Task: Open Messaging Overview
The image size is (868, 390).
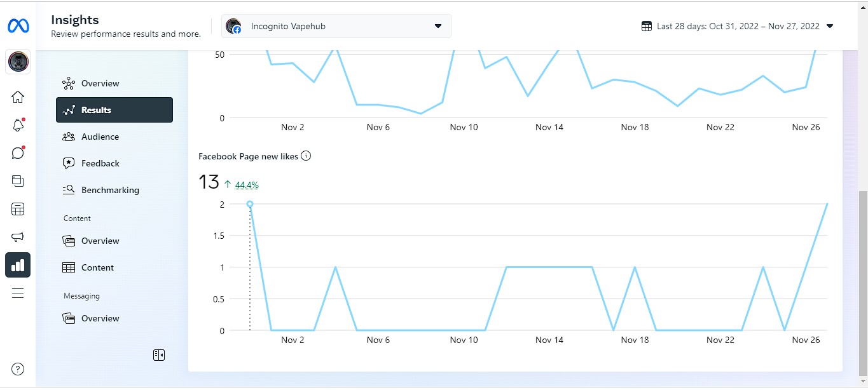Action: pyautogui.click(x=100, y=318)
